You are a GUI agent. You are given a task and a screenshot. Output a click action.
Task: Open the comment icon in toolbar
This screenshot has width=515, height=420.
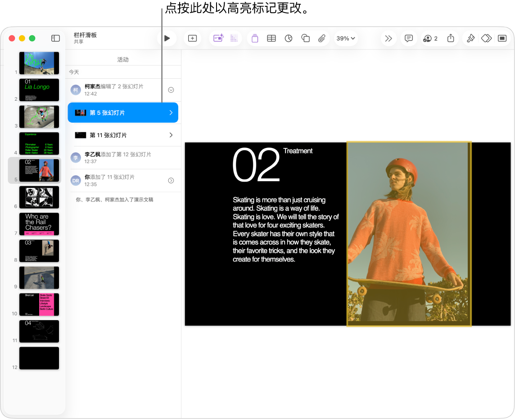(409, 39)
